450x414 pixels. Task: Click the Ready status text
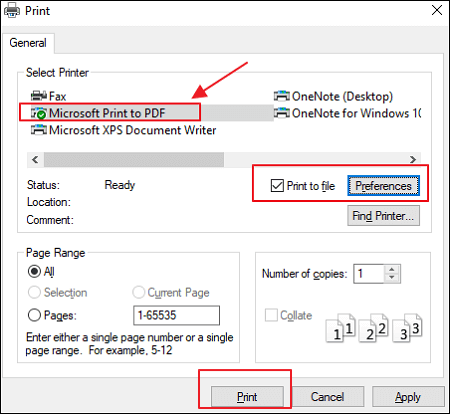(x=120, y=185)
